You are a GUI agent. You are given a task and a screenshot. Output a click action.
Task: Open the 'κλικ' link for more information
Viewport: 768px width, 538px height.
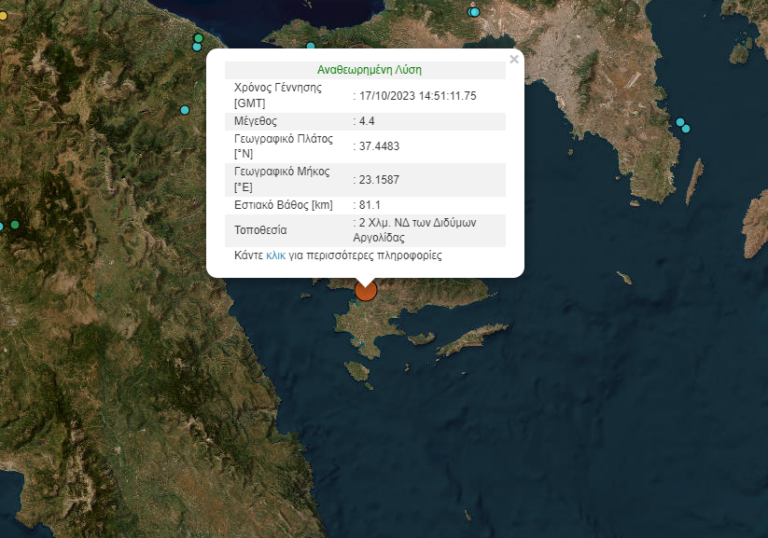pos(276,256)
